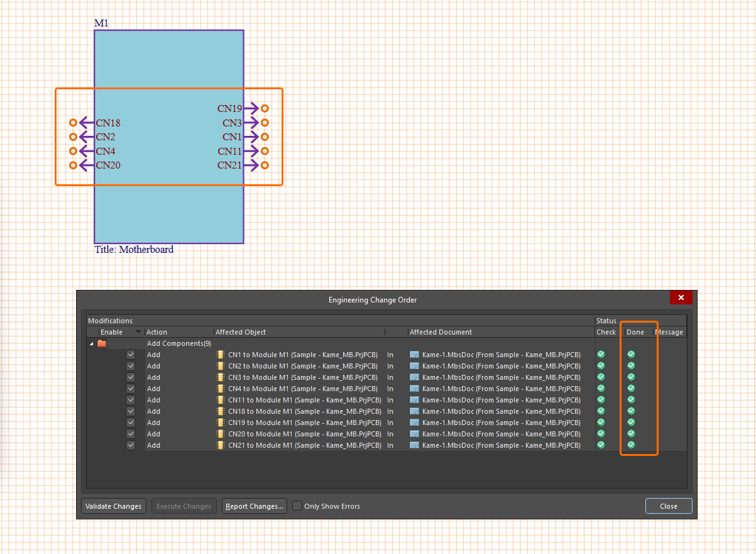Click the Validate Changes button
The image size is (756, 554).
tap(114, 506)
